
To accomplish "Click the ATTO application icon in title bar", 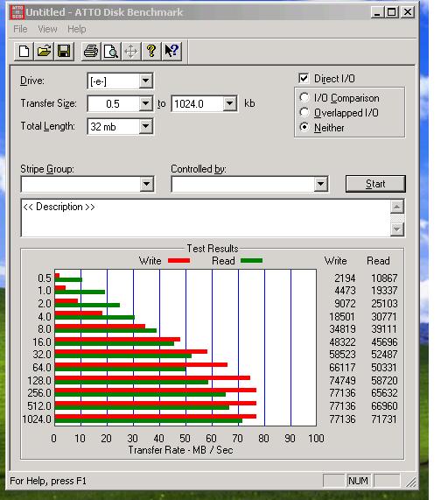I will click(x=17, y=12).
